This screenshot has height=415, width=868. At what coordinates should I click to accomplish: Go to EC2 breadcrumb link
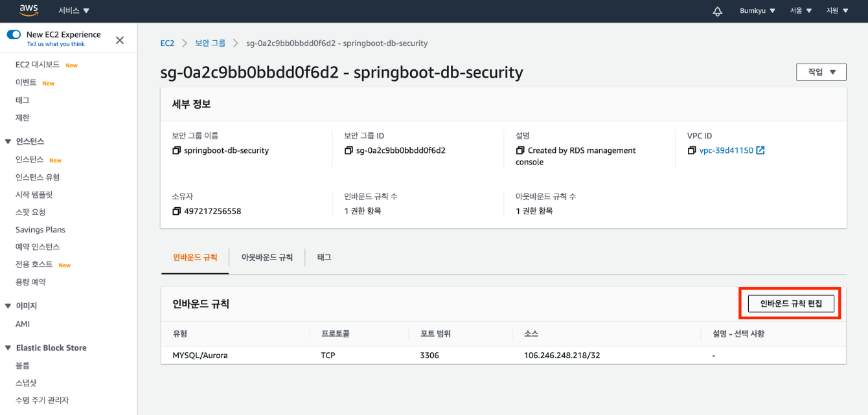(167, 43)
